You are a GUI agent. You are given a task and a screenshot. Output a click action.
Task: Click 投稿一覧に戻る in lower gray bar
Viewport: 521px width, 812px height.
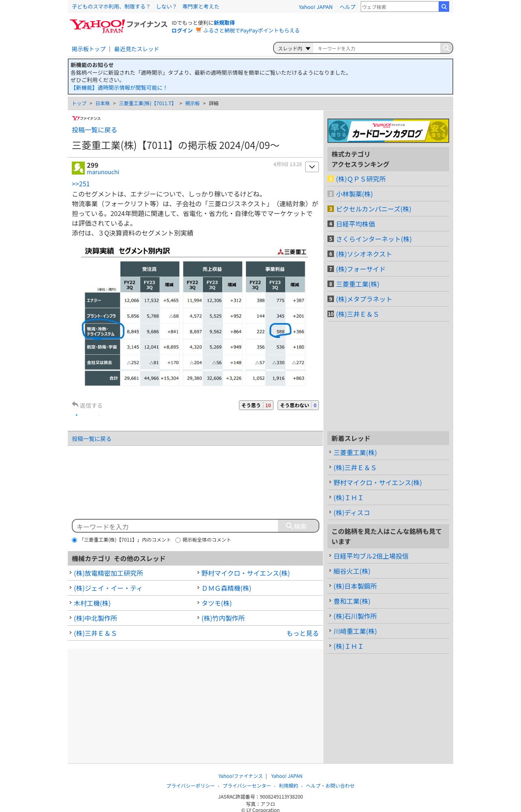(x=92, y=438)
